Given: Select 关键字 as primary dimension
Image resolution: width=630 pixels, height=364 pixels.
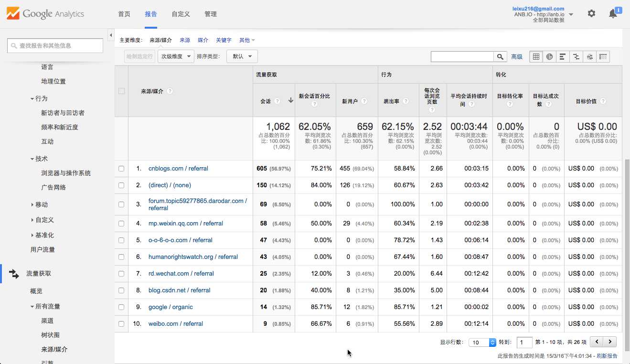Looking at the screenshot, I should [x=224, y=40].
